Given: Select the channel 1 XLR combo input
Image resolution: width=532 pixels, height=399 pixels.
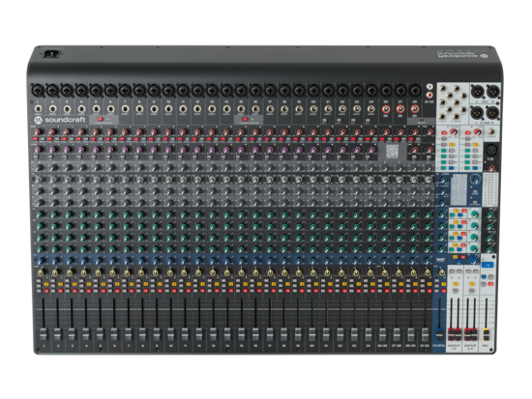Looking at the screenshot, I should (38, 91).
